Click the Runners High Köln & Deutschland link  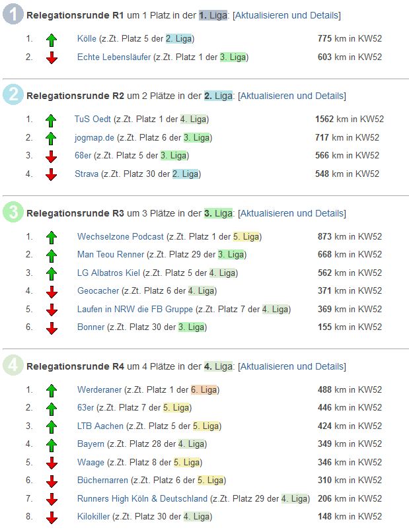142,499
